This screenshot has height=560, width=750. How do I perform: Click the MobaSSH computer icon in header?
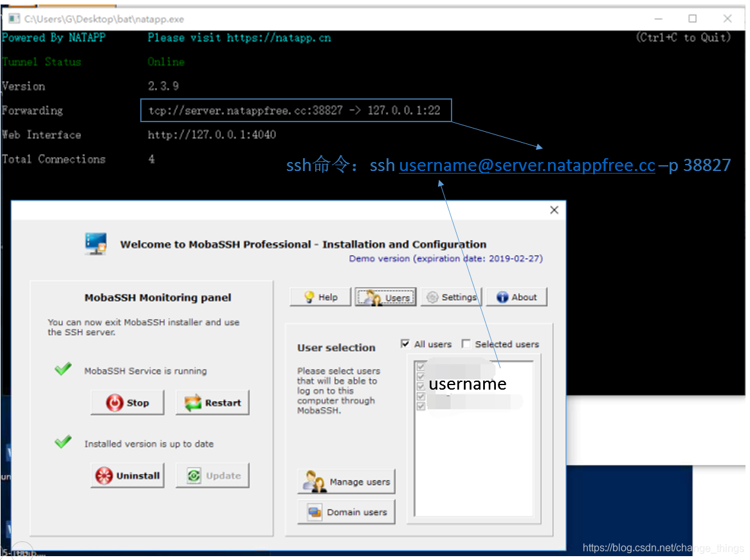96,244
